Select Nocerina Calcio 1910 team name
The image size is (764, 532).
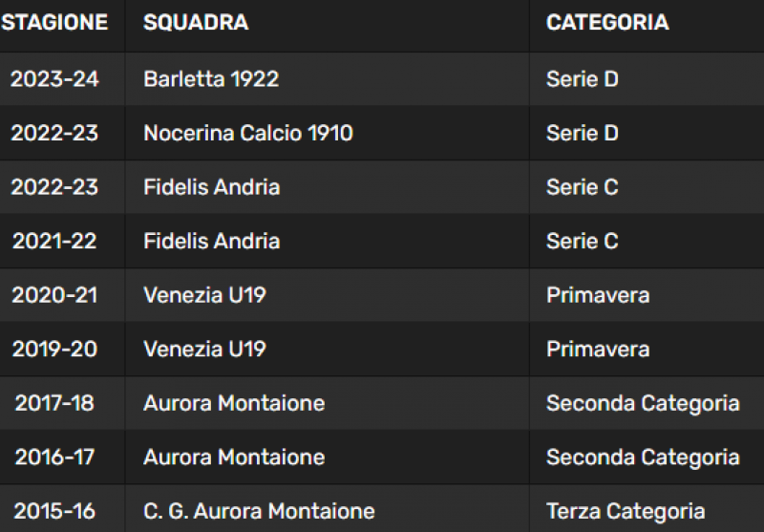(x=248, y=133)
